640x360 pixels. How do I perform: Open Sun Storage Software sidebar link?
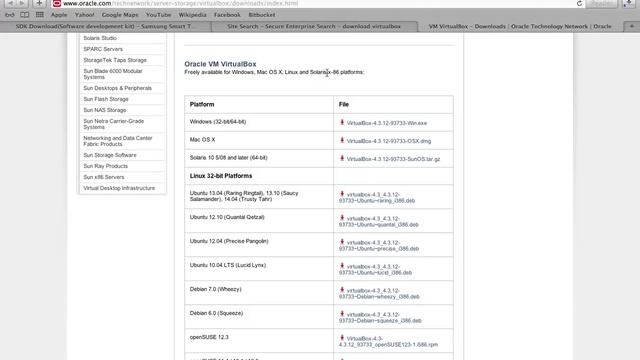[x=110, y=155]
